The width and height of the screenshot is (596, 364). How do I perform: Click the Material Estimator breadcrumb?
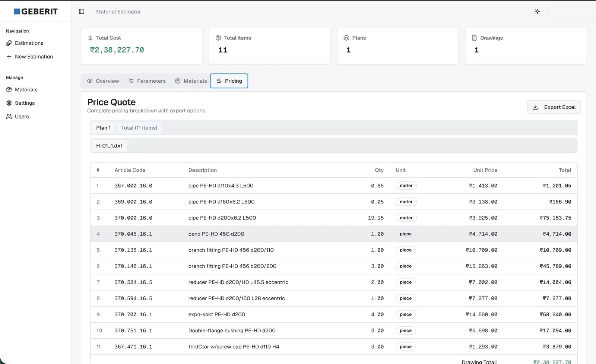coord(118,12)
